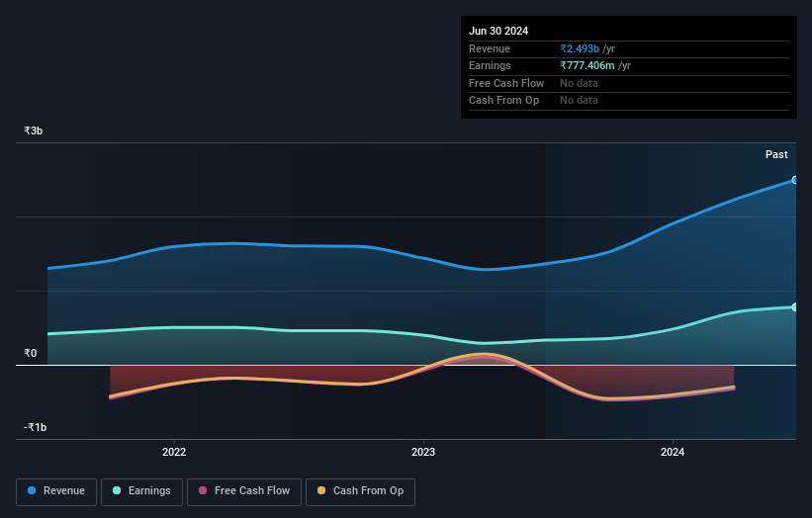
Task: Toggle the Revenue legend button
Action: pyautogui.click(x=56, y=491)
